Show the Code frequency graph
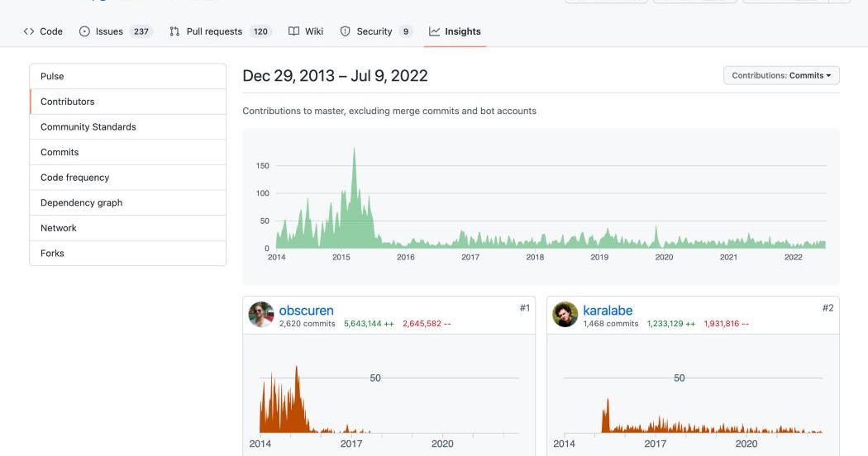 click(x=128, y=178)
